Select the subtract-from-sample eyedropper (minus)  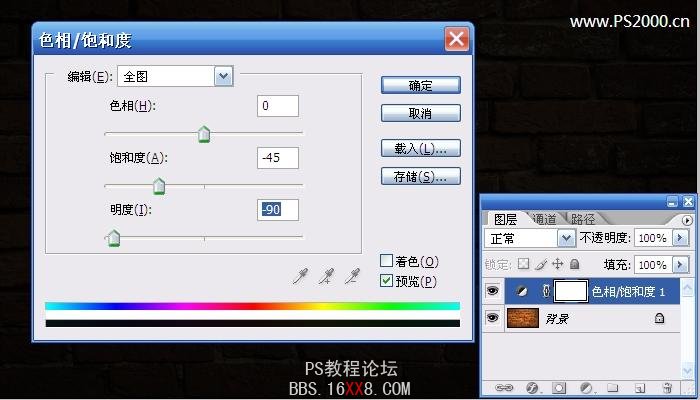tap(353, 276)
